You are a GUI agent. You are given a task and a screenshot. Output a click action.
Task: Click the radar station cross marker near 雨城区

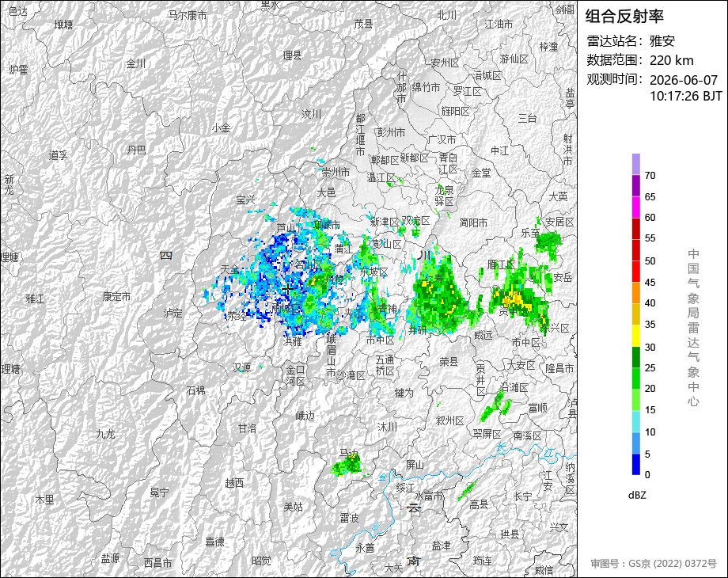[287, 290]
